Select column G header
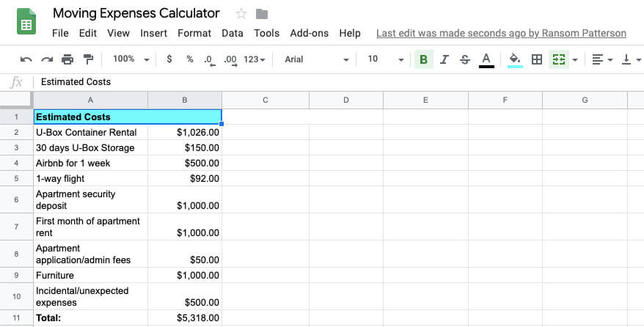 (585, 100)
